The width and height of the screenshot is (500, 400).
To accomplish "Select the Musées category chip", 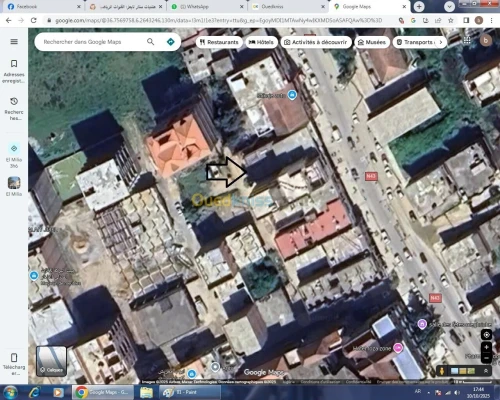I will tap(372, 42).
